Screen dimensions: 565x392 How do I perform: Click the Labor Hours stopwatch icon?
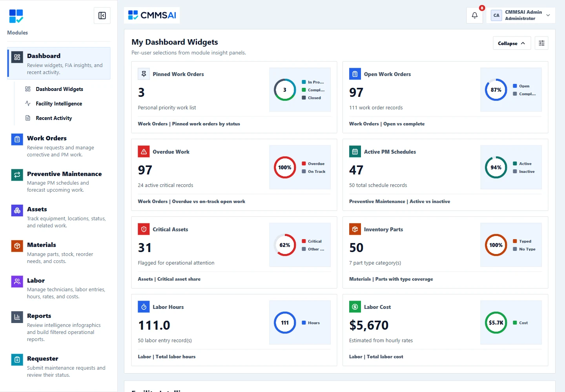[x=144, y=307]
